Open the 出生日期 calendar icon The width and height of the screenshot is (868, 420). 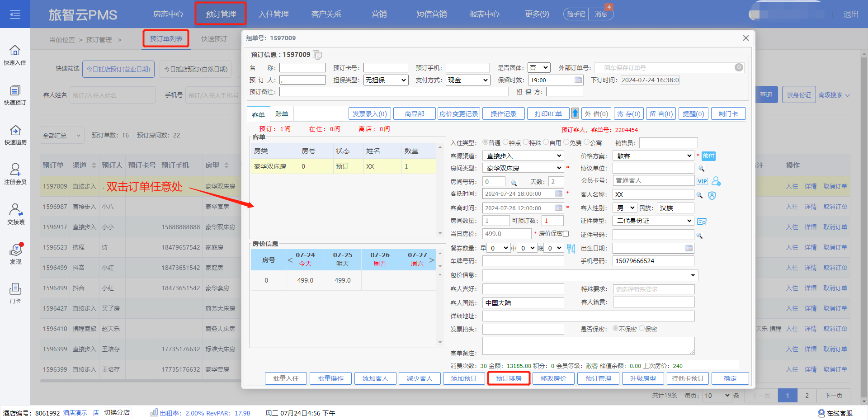tap(689, 248)
